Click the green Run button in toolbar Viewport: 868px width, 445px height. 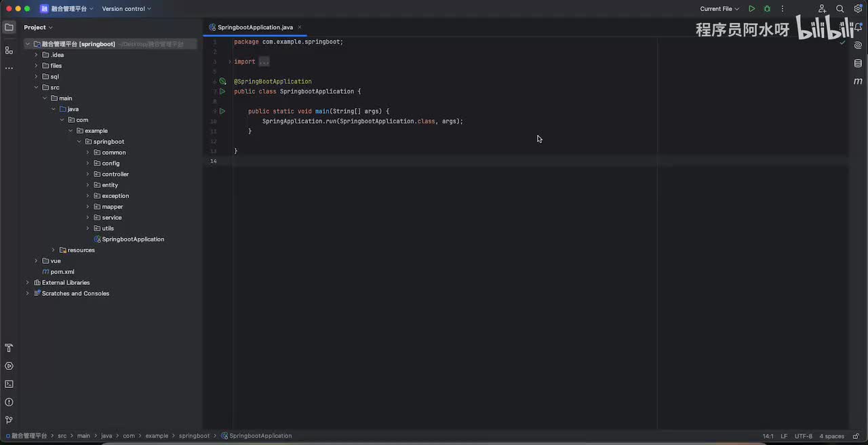coord(751,9)
